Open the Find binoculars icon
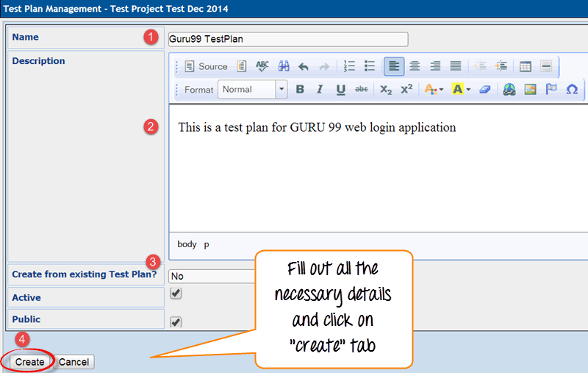Screen dimensions: 588x373 (x=283, y=66)
